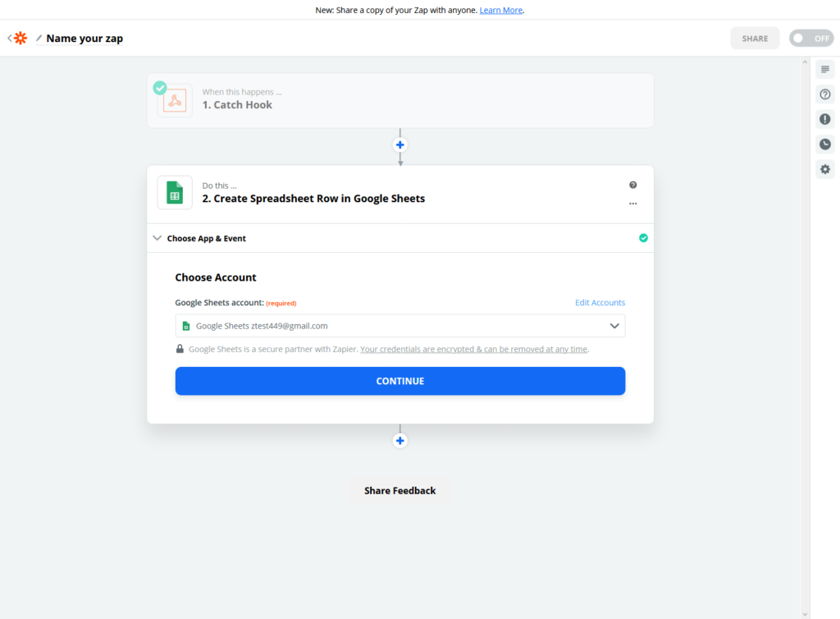The height and width of the screenshot is (619, 840).
Task: Click the Google Sheets step icon
Action: click(x=175, y=192)
